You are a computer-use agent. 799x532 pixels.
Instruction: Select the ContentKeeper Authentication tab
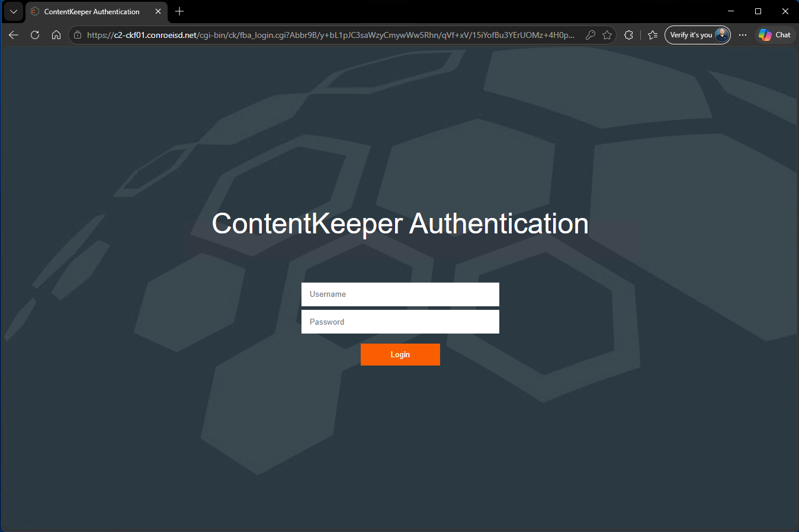[x=92, y=11]
